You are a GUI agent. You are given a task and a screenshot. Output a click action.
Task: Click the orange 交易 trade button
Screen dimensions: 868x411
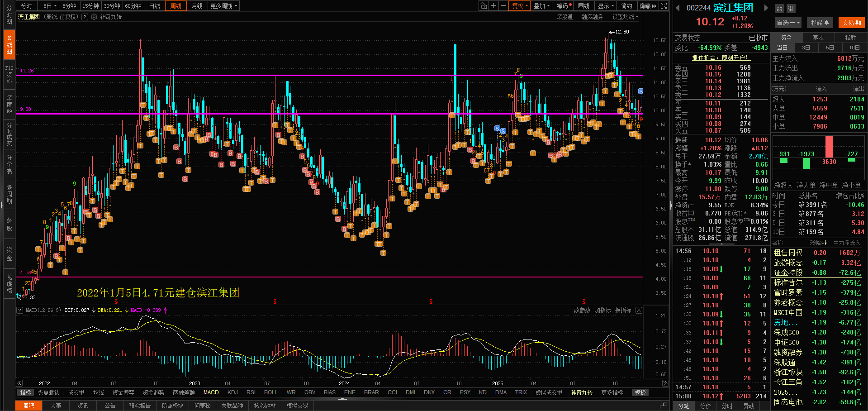[x=852, y=23]
